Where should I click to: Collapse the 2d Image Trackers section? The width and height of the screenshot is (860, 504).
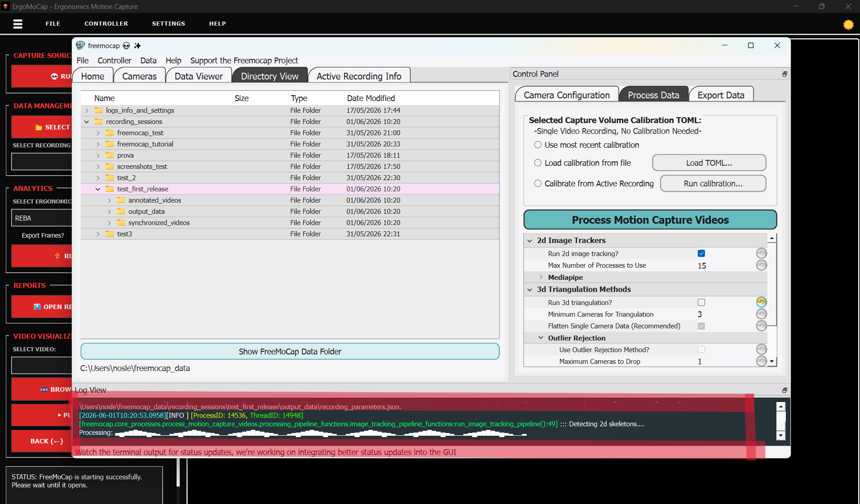click(x=530, y=240)
